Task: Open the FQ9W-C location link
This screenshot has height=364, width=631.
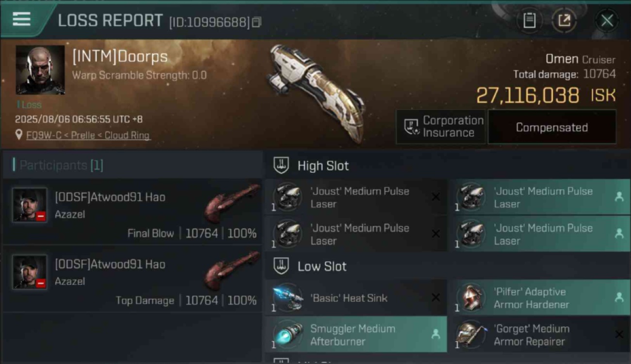Action: click(x=88, y=135)
